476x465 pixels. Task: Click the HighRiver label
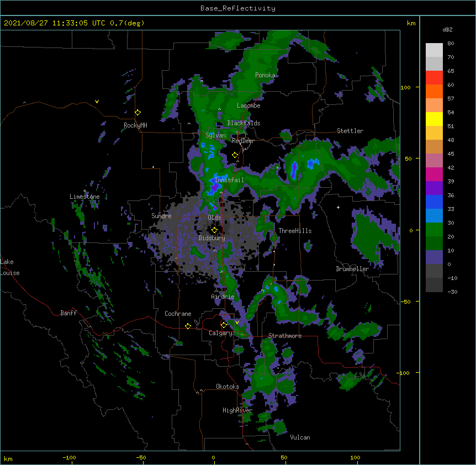[237, 410]
